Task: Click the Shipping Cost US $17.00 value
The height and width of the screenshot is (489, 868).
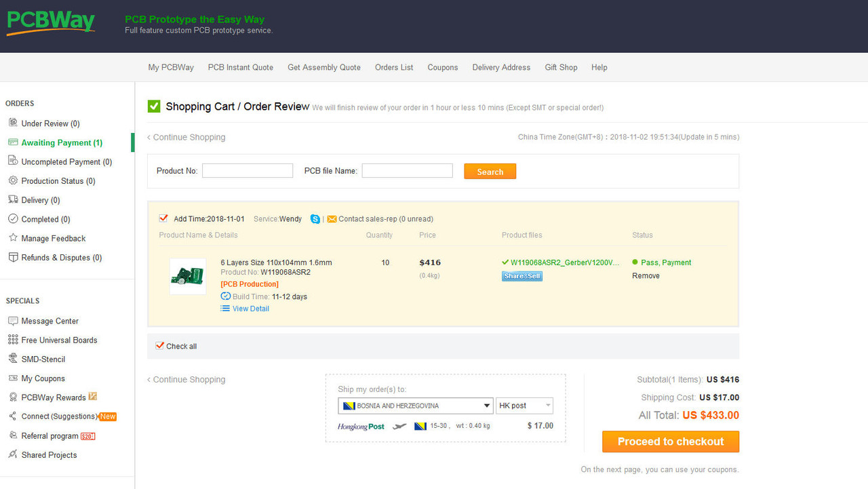Action: [719, 397]
